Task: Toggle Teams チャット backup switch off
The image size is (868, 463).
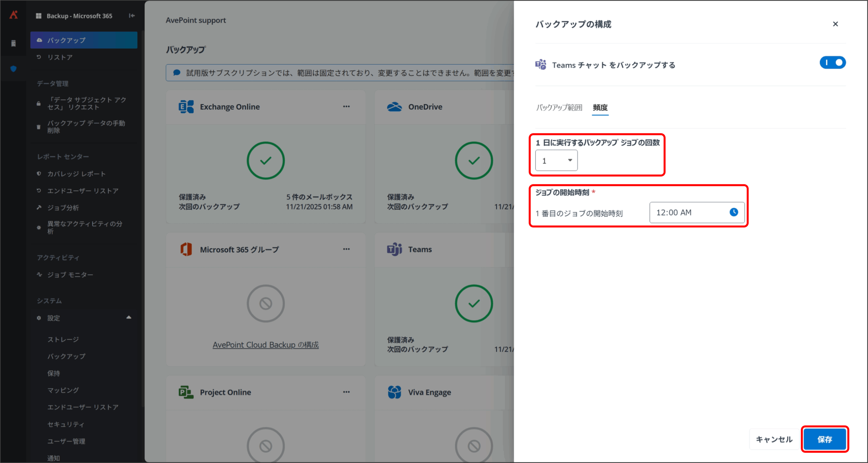Action: click(x=832, y=63)
